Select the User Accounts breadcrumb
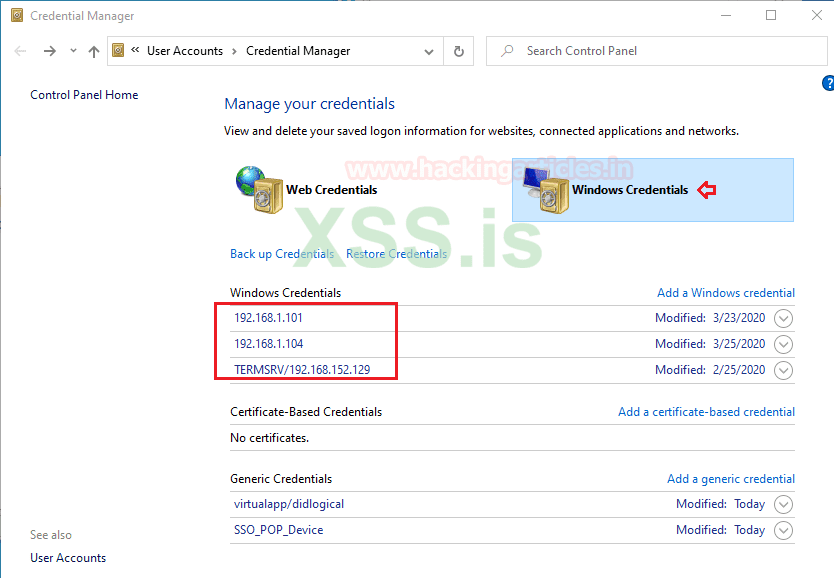The width and height of the screenshot is (834, 578). tap(185, 51)
